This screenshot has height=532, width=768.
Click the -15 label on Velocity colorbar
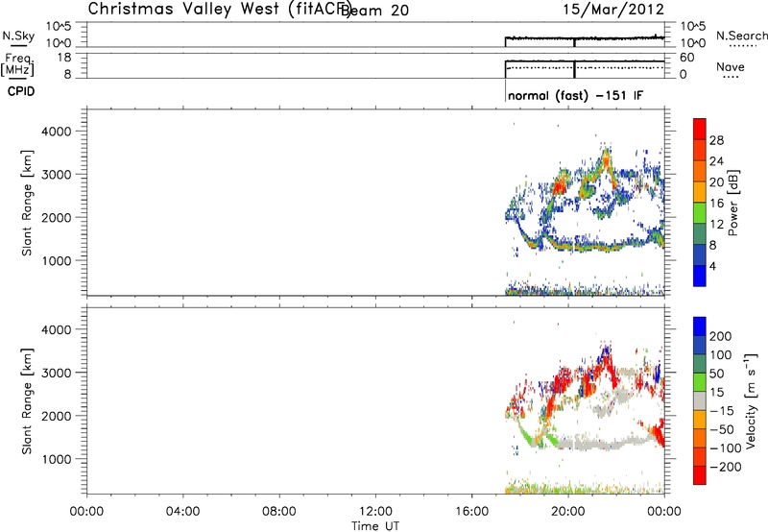(x=720, y=410)
